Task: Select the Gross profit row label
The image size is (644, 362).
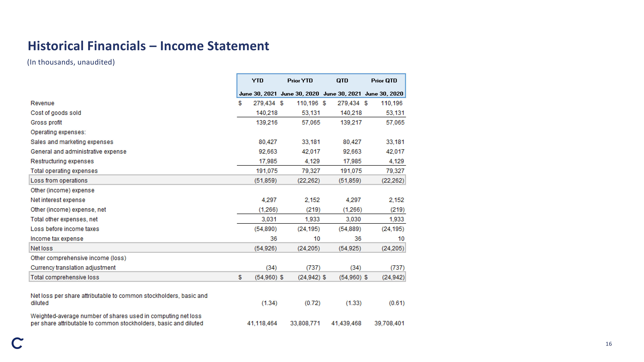Action: [46, 123]
